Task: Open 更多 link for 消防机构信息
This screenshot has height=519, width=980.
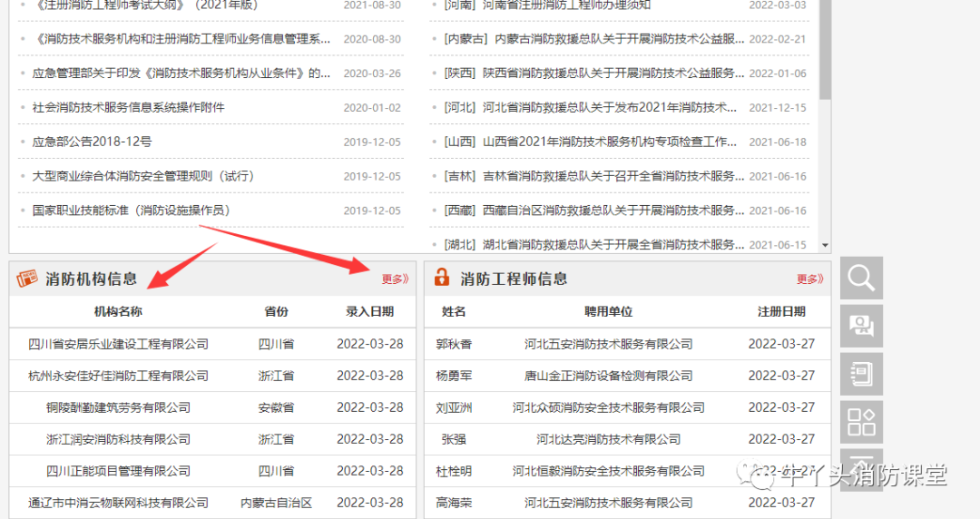Action: (x=395, y=279)
